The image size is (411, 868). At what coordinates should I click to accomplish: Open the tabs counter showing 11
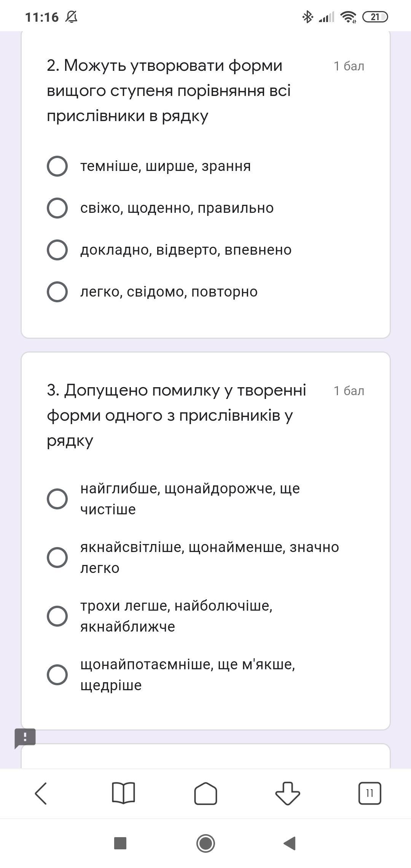point(370,793)
